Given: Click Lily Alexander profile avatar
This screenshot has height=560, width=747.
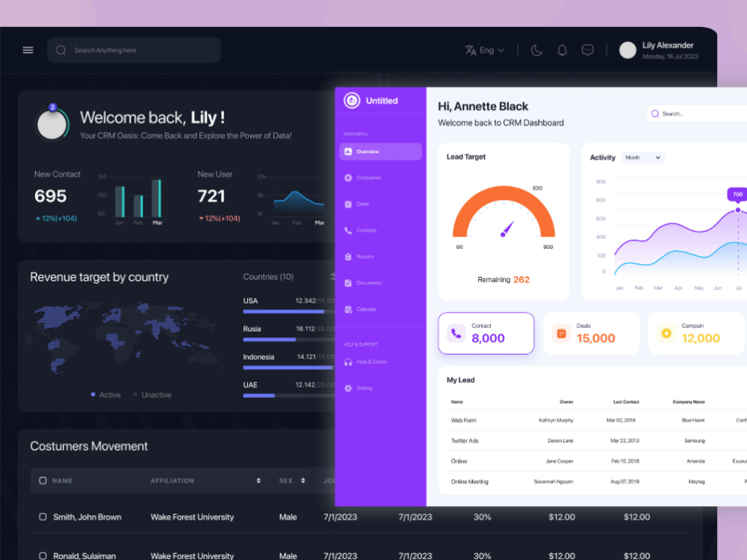Looking at the screenshot, I should 627,50.
